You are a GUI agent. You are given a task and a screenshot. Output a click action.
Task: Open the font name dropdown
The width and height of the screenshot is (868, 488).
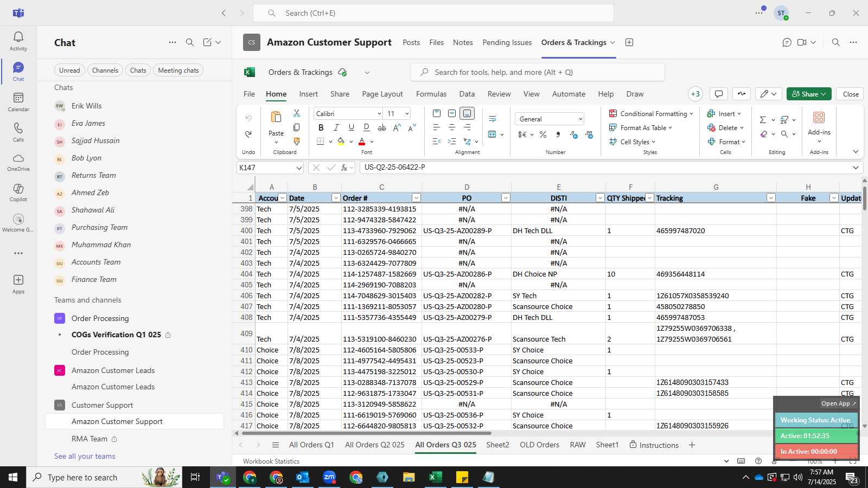379,113
